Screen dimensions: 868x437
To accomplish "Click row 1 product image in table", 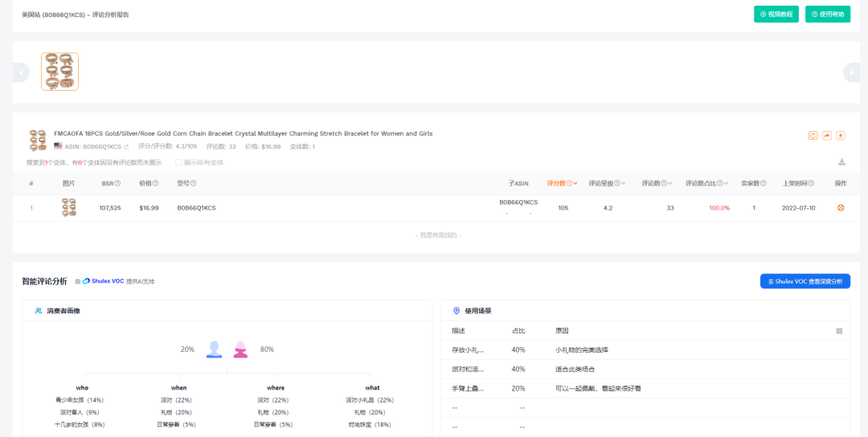I will 69,207.
